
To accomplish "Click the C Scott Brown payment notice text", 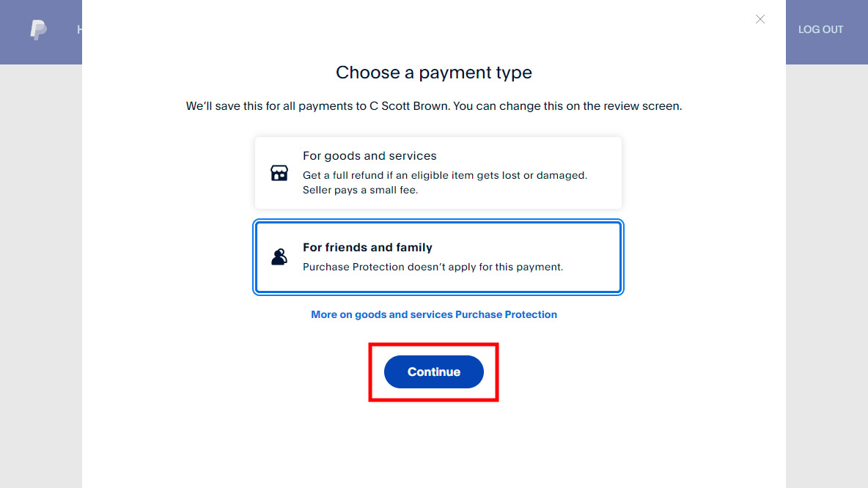I will tap(434, 106).
